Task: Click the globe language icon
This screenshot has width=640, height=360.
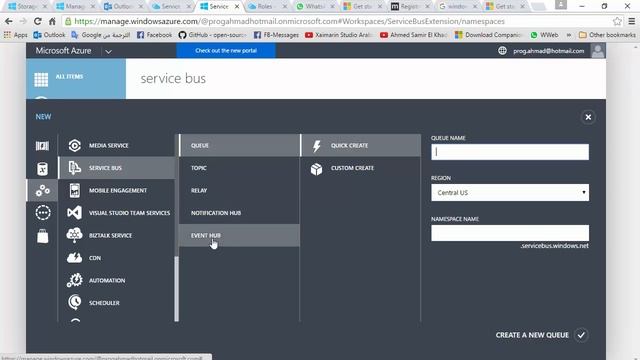Action: click(502, 51)
